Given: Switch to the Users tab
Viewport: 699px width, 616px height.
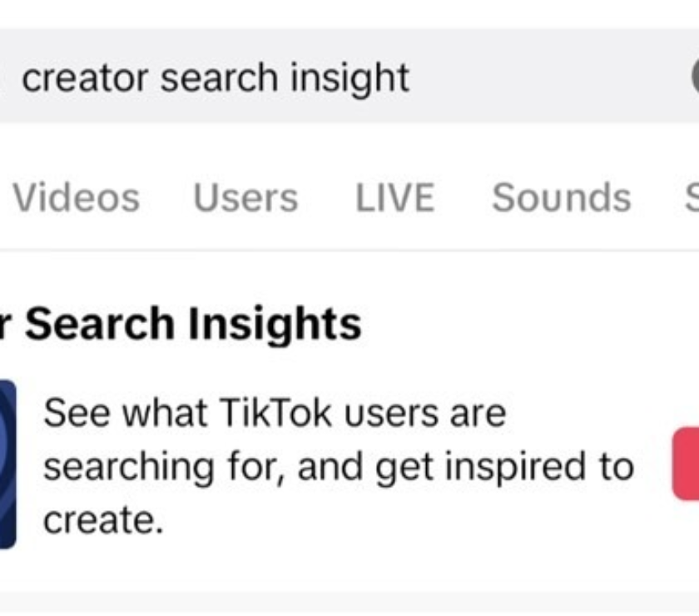Looking at the screenshot, I should coord(245,197).
